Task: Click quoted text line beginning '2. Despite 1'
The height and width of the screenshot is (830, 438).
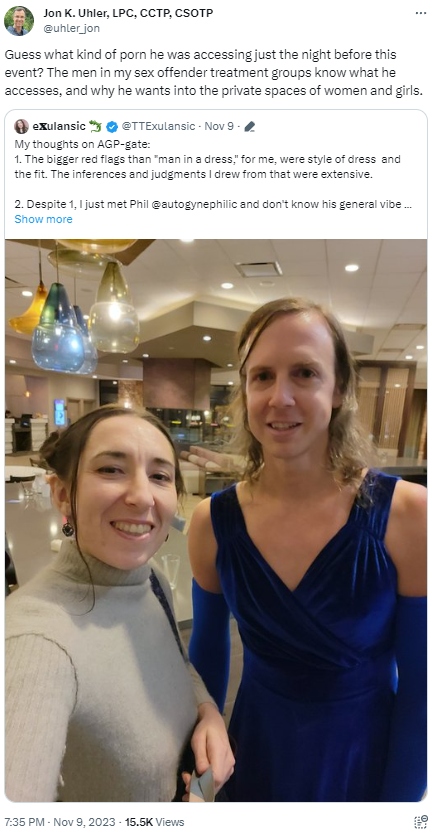Action: pyautogui.click(x=213, y=204)
